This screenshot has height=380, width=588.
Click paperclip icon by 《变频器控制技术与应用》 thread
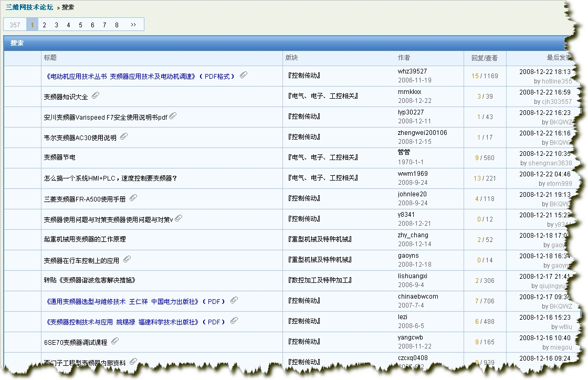click(x=234, y=321)
